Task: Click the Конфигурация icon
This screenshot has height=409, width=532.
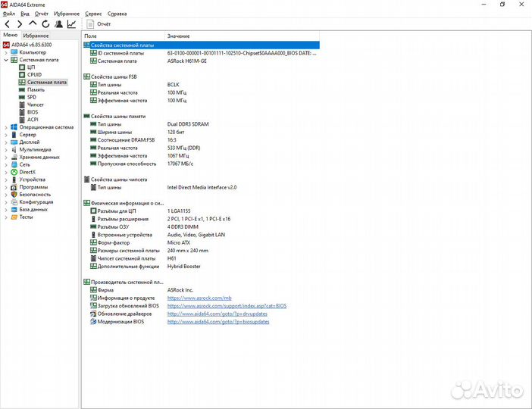Action: (x=14, y=202)
